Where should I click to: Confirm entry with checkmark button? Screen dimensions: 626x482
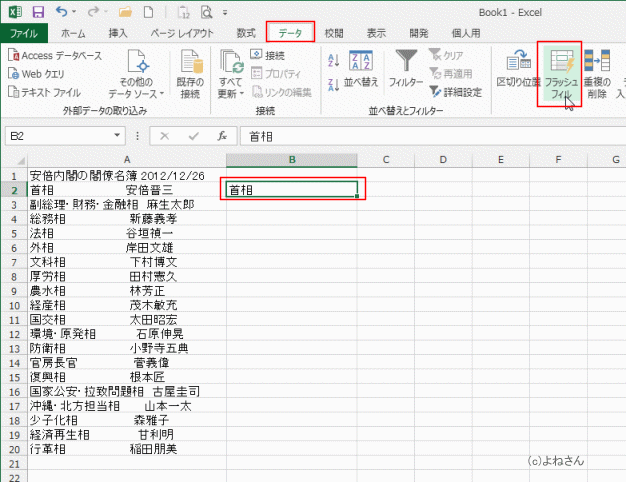tap(194, 136)
